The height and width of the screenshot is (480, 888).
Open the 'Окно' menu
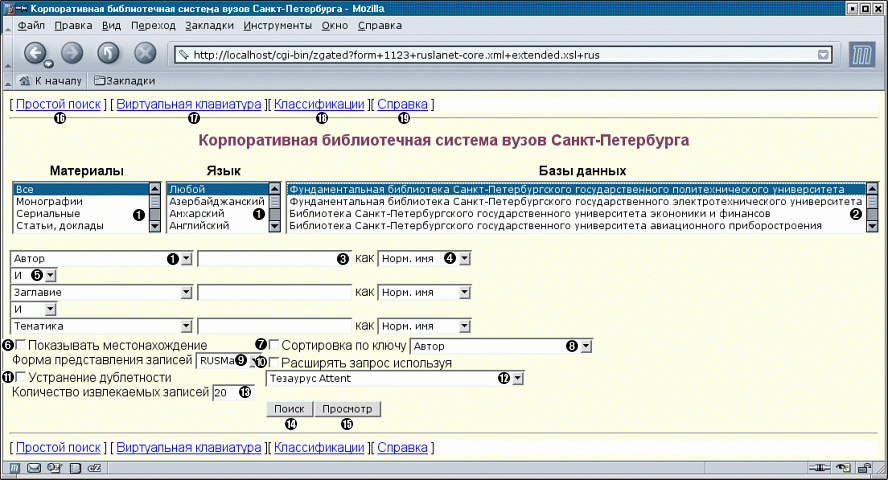[x=335, y=25]
